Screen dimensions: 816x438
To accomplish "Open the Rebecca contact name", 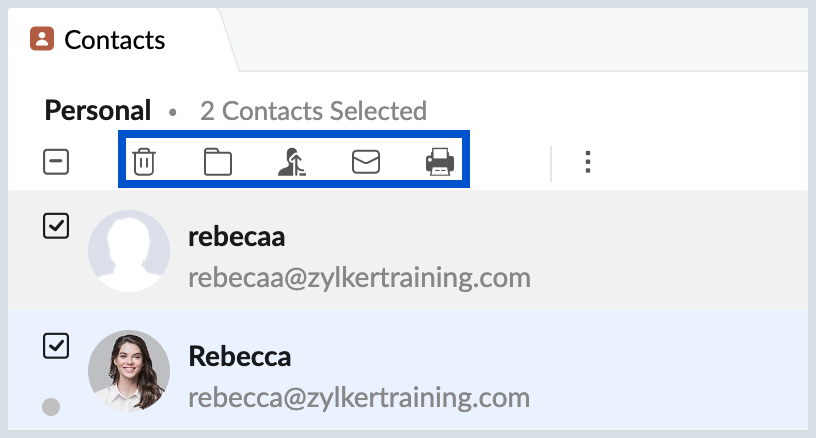I will point(239,357).
